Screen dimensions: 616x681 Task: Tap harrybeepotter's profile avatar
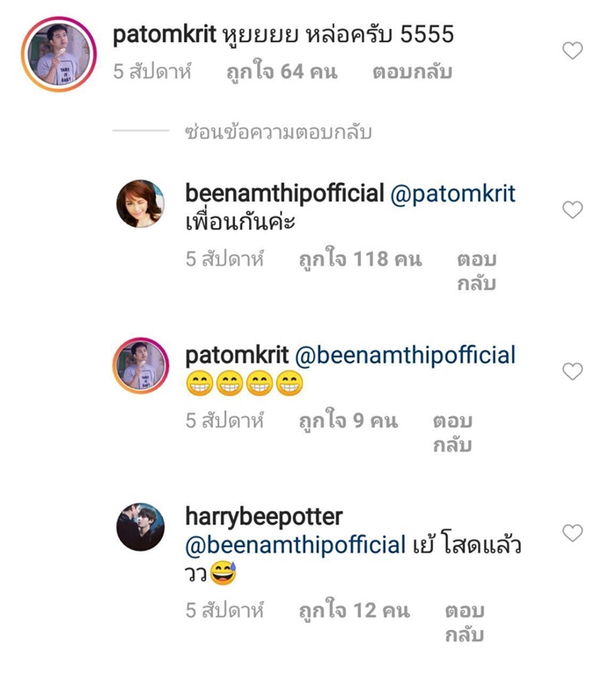pyautogui.click(x=141, y=526)
